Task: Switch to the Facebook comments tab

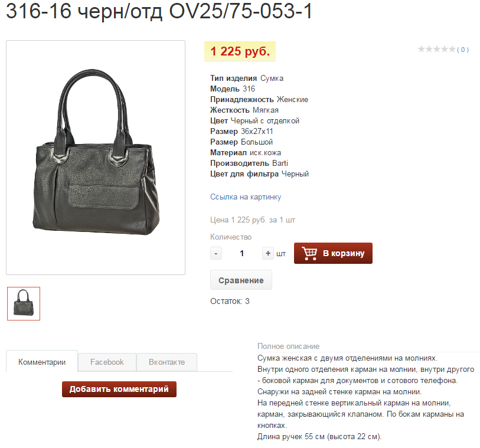Action: coord(107,362)
